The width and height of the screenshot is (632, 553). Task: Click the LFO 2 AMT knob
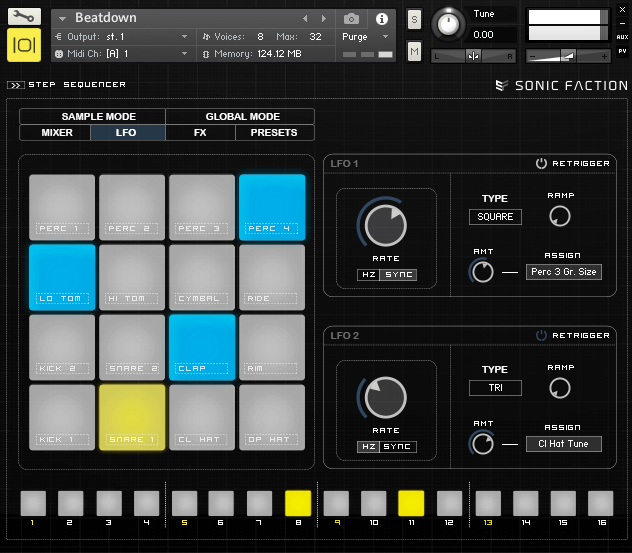pos(482,443)
